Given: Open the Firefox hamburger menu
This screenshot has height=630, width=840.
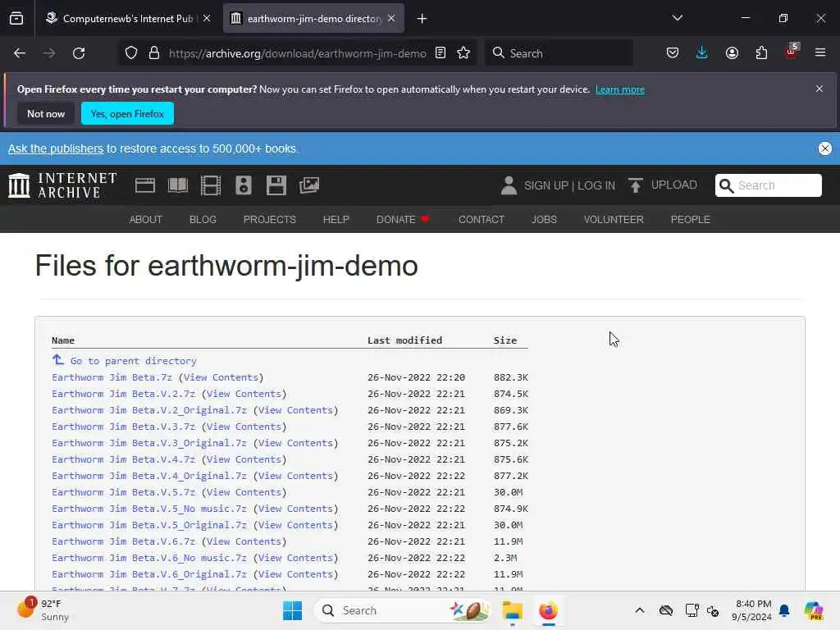Looking at the screenshot, I should (820, 53).
